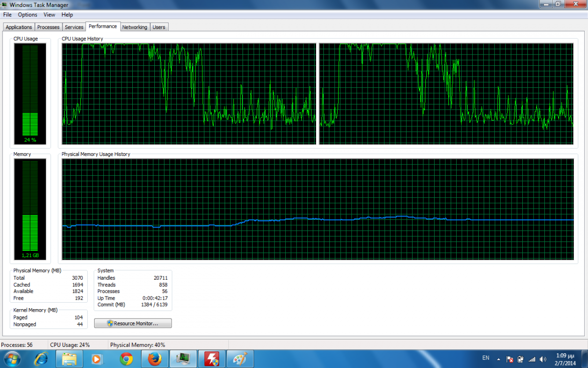Launch Internet Explorer from the taskbar

click(40, 359)
